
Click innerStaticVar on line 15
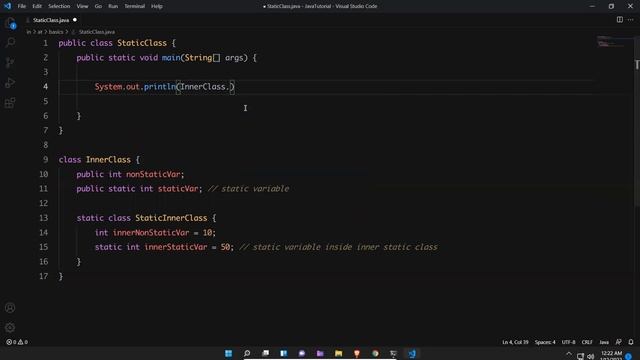tap(176, 247)
